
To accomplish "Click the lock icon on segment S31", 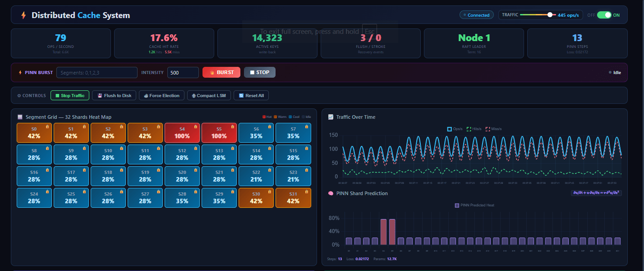I will (307, 192).
